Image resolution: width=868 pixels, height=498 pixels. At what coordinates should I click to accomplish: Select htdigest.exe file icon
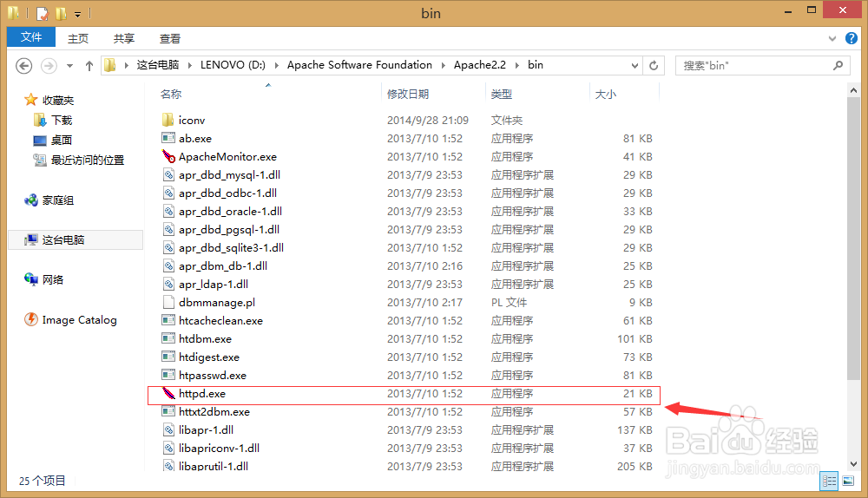168,357
